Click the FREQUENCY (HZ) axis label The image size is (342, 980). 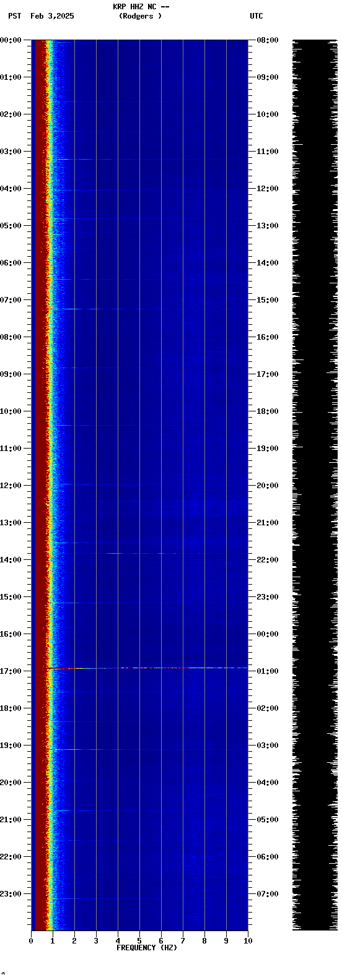147,947
